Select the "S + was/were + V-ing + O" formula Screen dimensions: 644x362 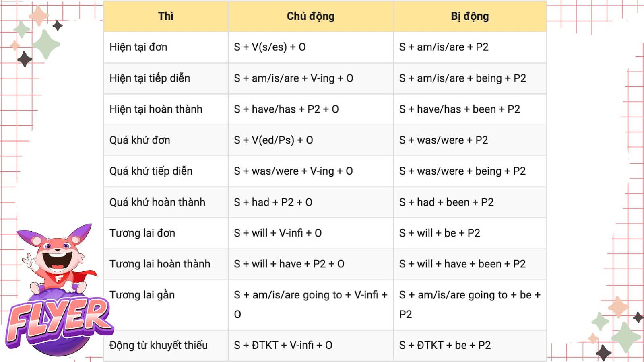pos(293,171)
